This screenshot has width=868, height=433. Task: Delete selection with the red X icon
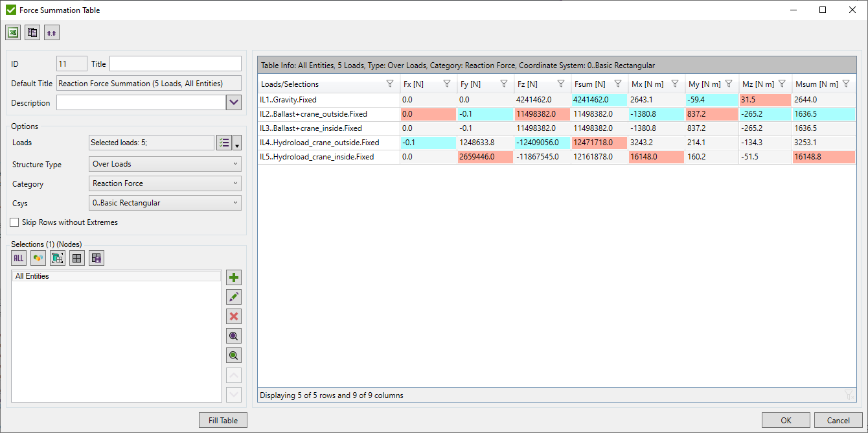pyautogui.click(x=234, y=317)
